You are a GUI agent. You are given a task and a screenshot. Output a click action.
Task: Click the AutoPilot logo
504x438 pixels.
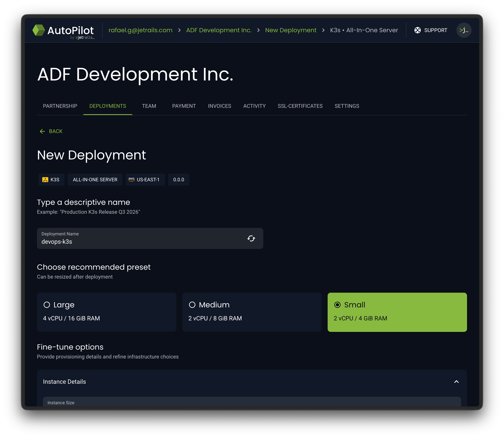[63, 31]
